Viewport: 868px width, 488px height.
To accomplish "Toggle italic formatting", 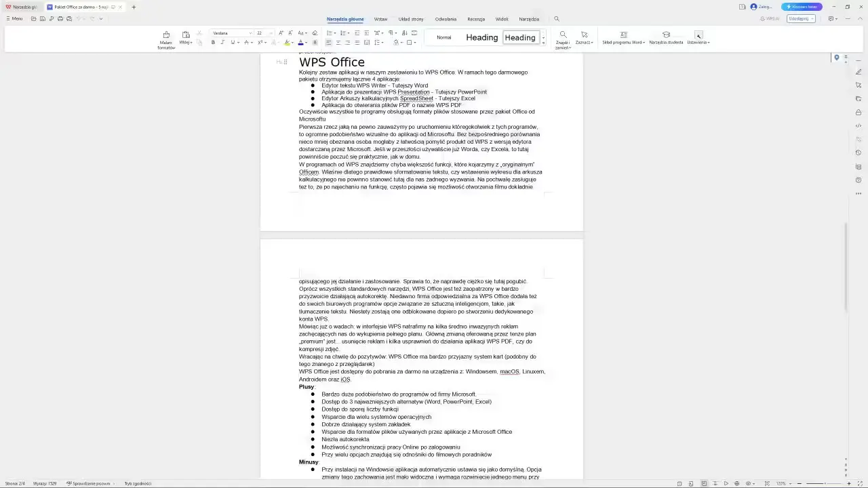I will (x=222, y=43).
